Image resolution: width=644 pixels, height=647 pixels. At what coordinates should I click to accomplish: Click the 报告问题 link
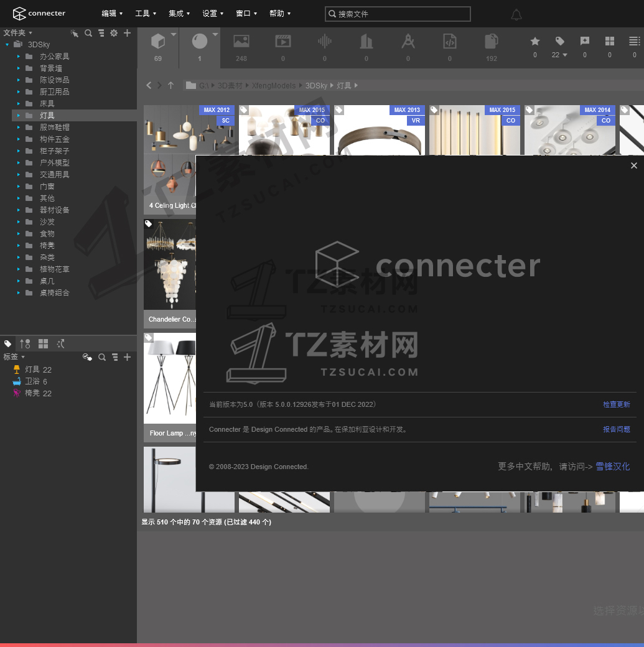(616, 429)
